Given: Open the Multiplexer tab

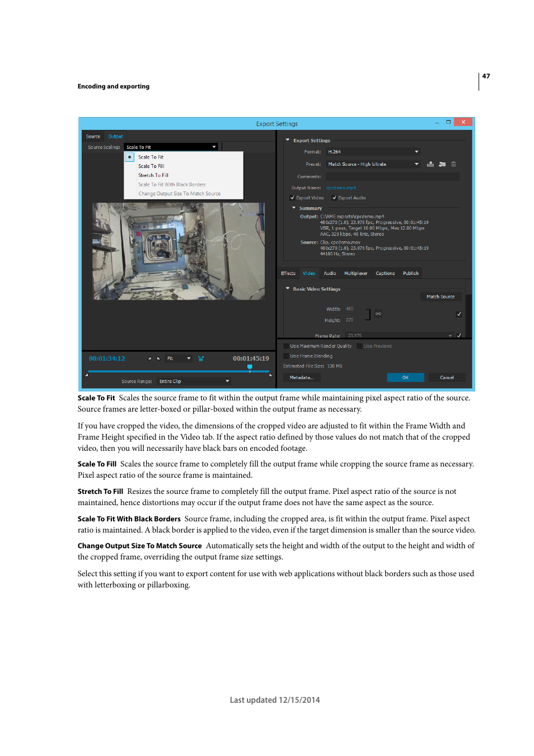Looking at the screenshot, I should click(355, 273).
